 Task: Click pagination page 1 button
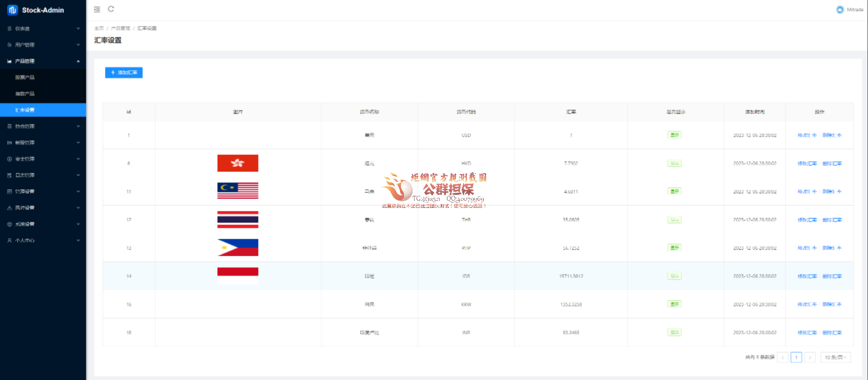[796, 357]
